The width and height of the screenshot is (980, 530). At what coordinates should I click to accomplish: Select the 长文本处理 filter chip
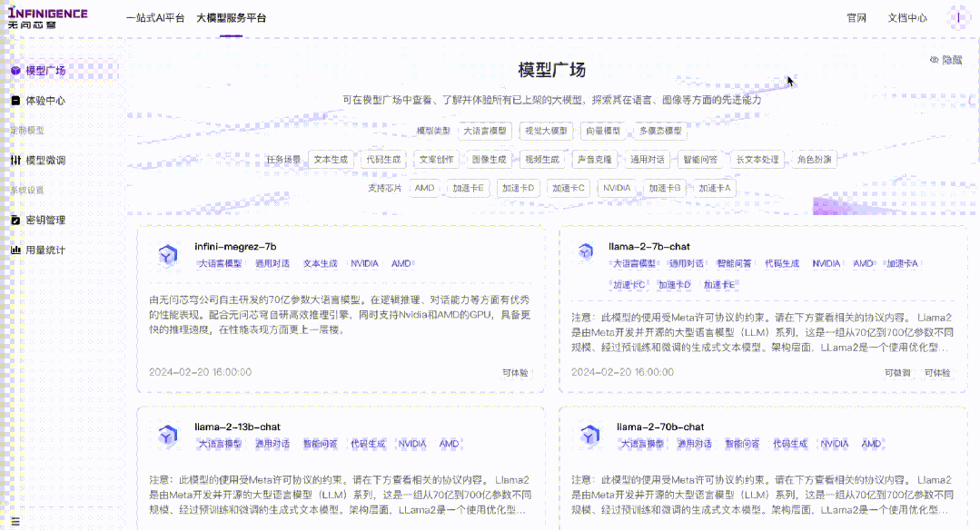tap(757, 160)
